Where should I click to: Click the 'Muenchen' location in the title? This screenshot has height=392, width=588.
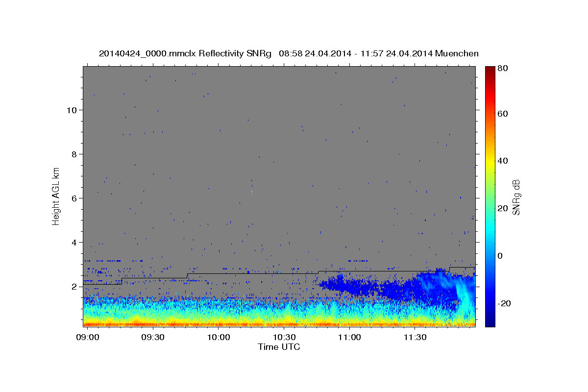[457, 53]
